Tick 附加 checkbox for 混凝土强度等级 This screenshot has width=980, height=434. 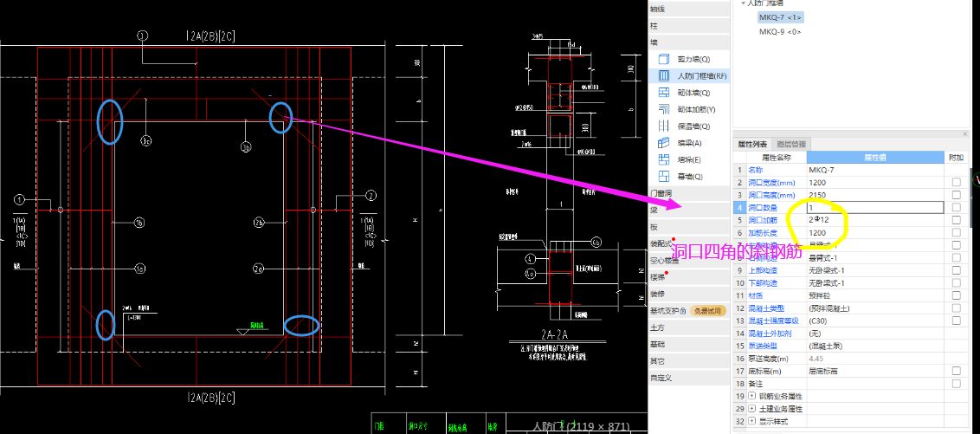956,321
